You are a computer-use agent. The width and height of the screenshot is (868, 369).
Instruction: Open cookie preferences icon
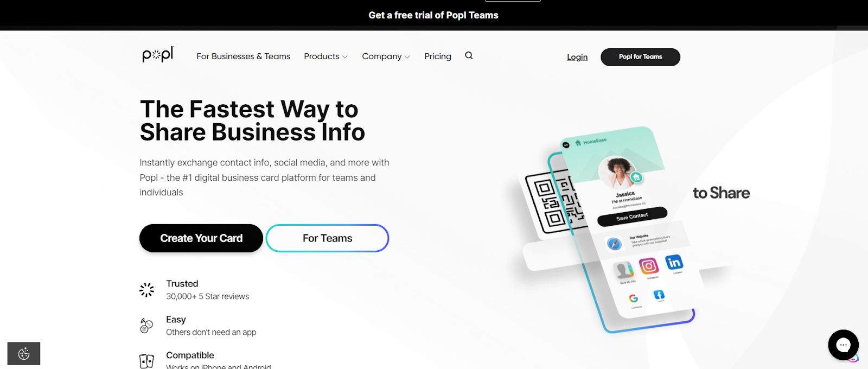coord(24,354)
